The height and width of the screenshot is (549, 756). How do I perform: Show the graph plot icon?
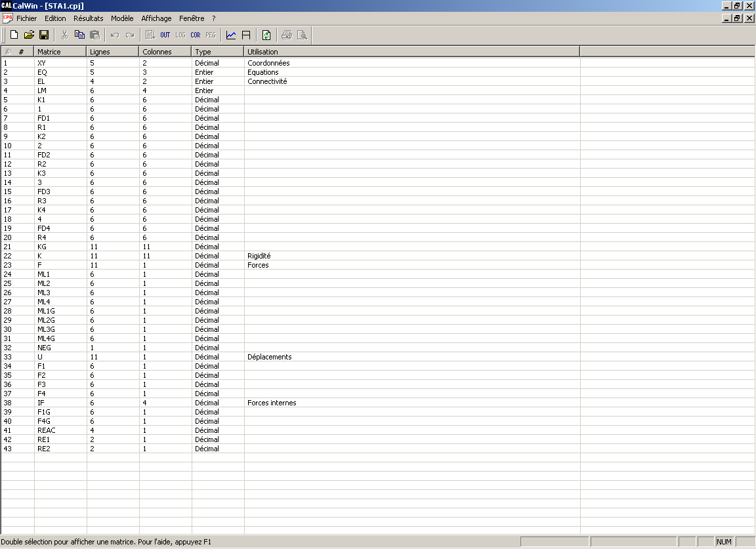coord(231,35)
